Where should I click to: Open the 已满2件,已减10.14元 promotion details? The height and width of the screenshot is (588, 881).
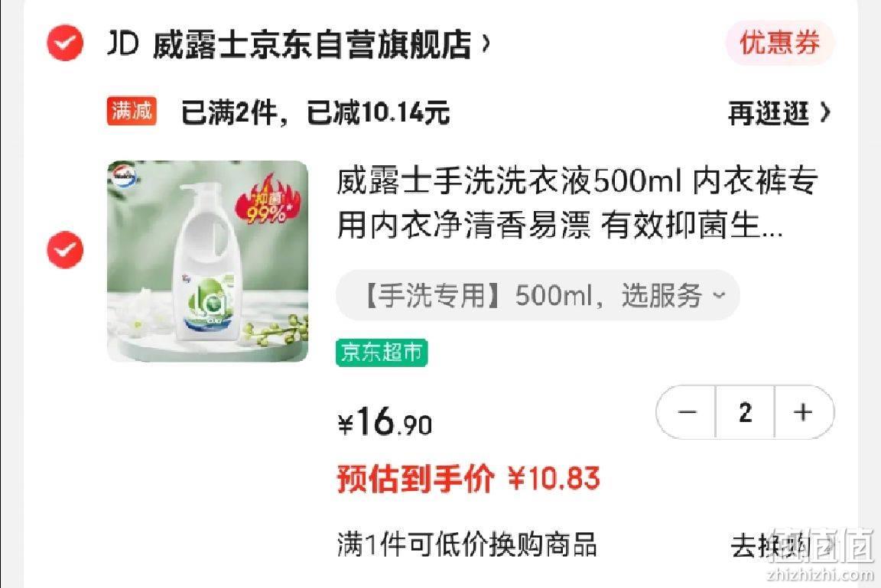[315, 112]
